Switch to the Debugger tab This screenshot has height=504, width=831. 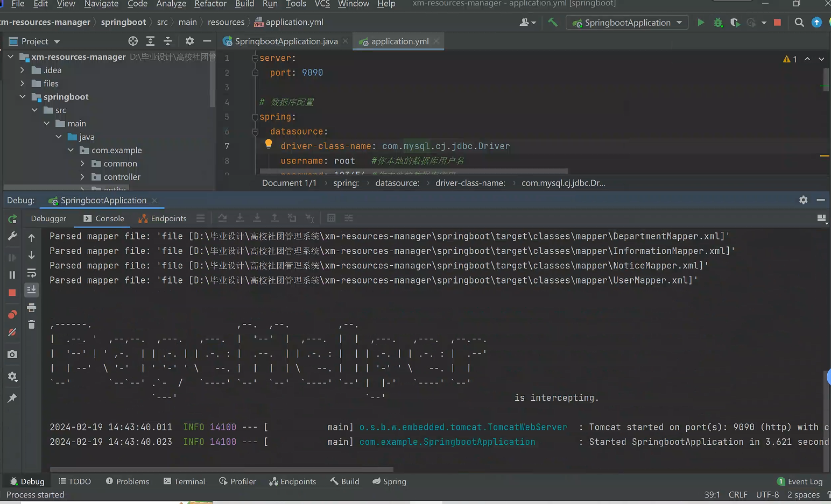click(x=48, y=218)
